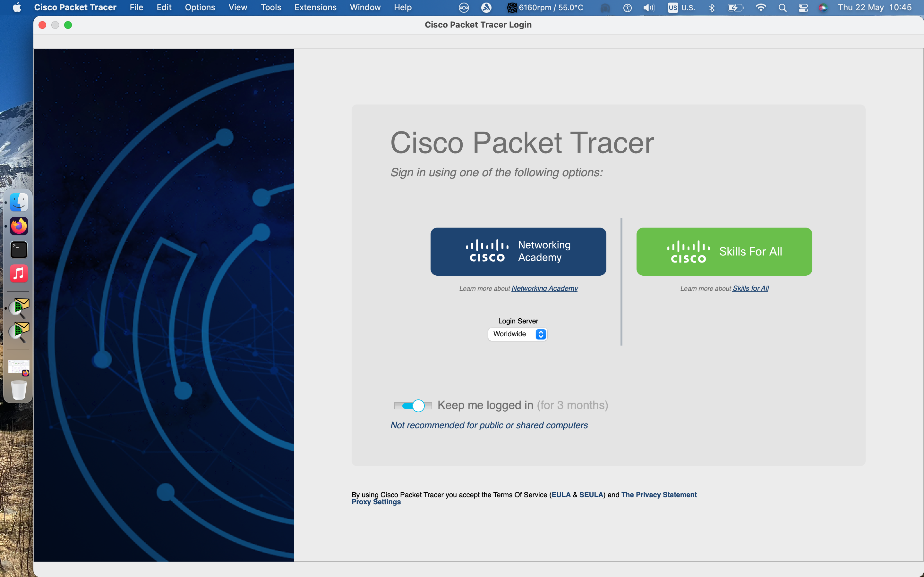Open the Options menu
The image size is (924, 577).
[x=200, y=8]
